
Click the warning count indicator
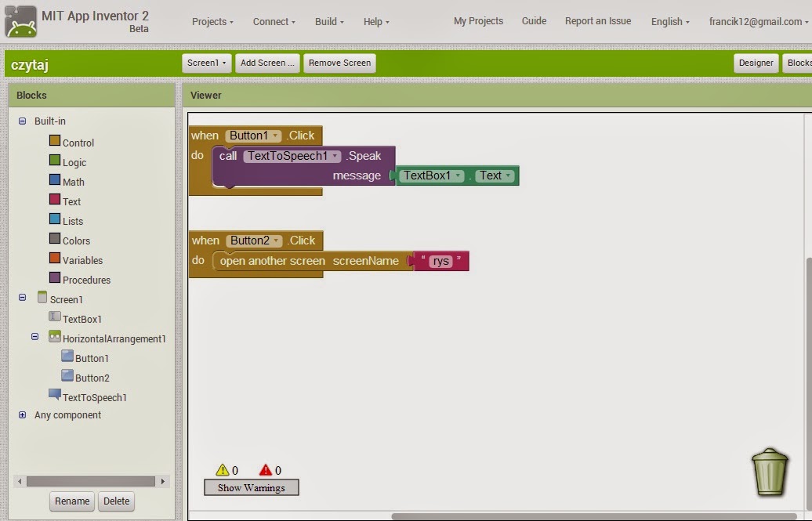tap(227, 470)
